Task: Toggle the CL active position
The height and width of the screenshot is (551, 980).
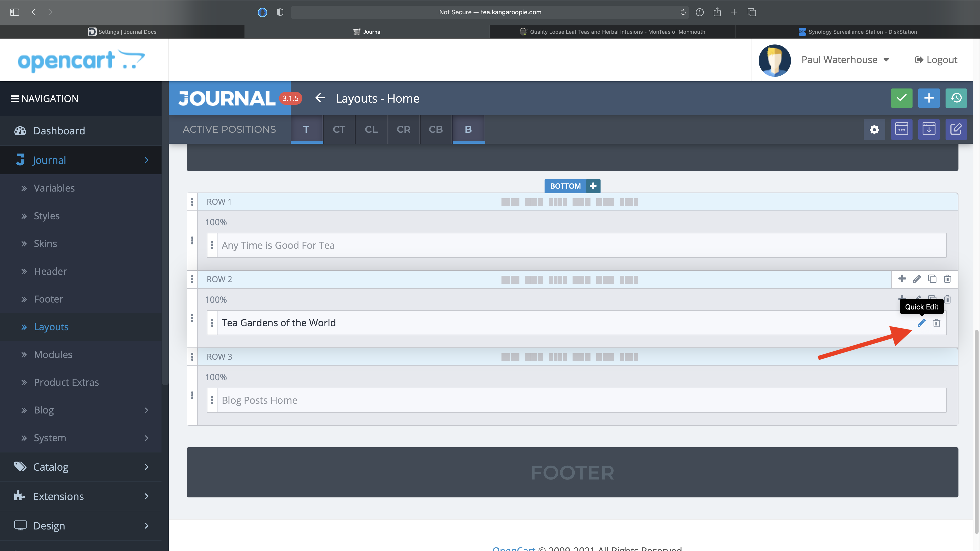Action: tap(371, 129)
